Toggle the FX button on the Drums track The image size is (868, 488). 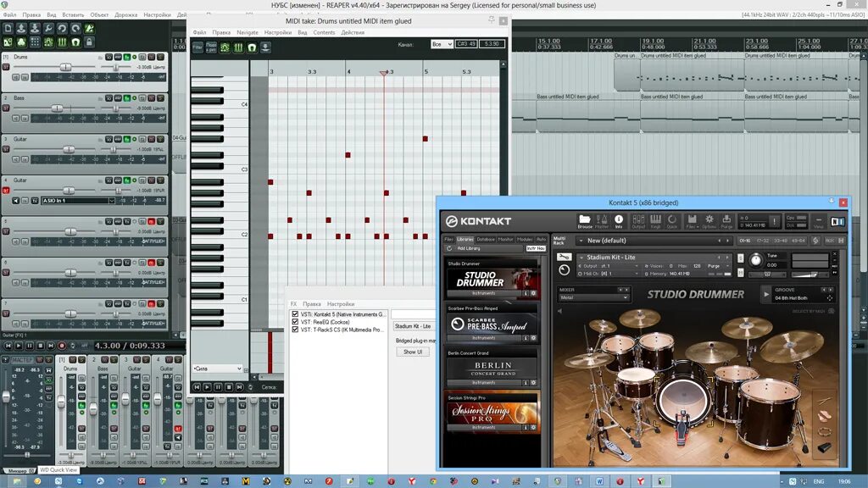tap(127, 57)
